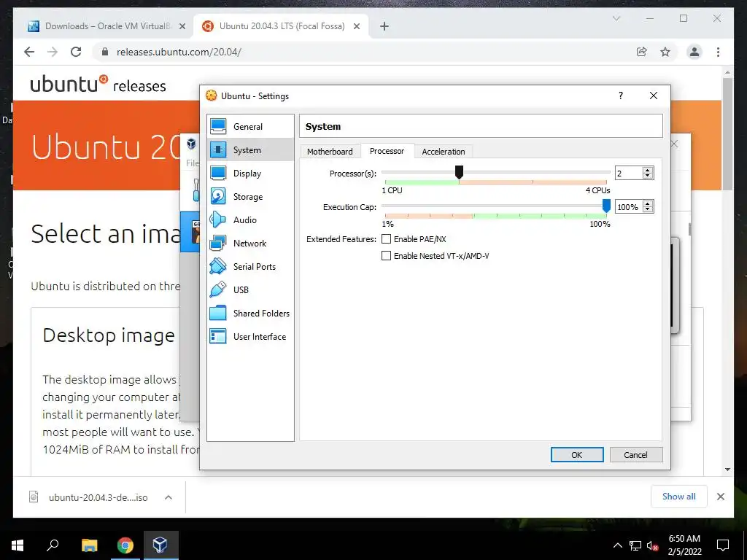The width and height of the screenshot is (747, 560).
Task: Increase processor count spinner up arrow
Action: click(648, 170)
